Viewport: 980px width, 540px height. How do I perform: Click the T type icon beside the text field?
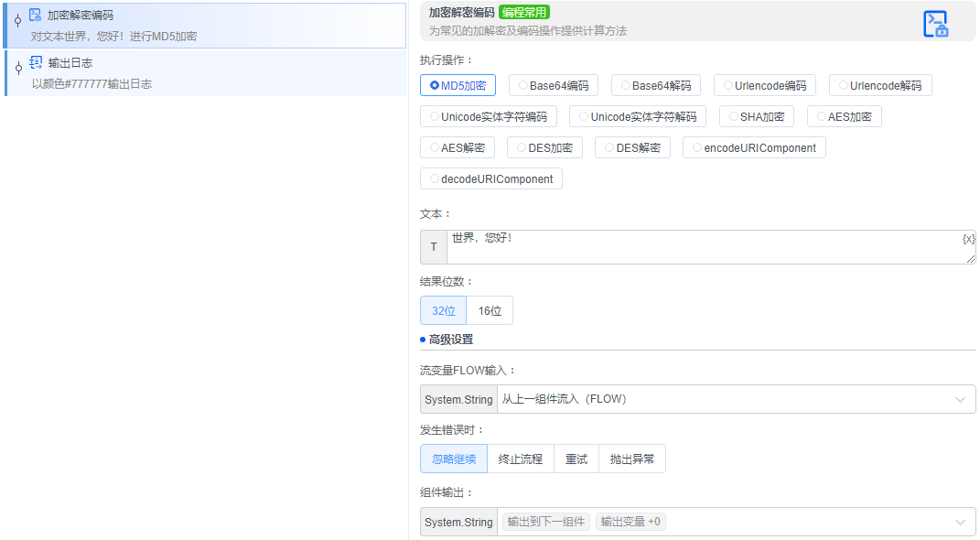(x=433, y=246)
